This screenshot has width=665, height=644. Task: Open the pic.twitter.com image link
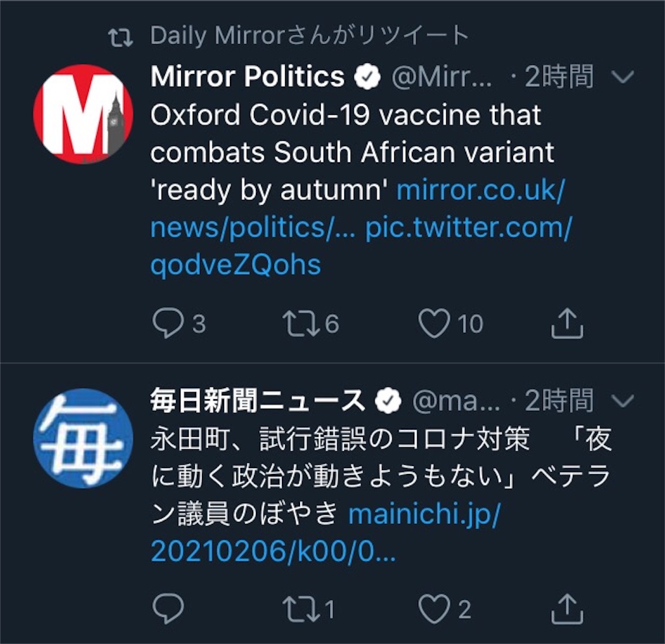point(468,229)
